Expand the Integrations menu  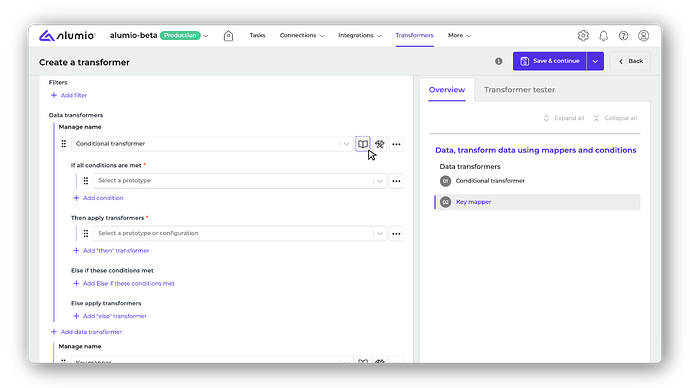point(360,35)
